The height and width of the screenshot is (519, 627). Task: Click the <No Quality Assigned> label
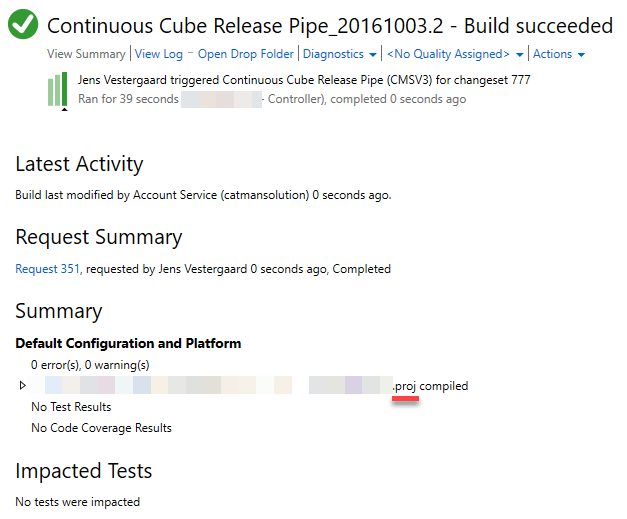tap(448, 54)
